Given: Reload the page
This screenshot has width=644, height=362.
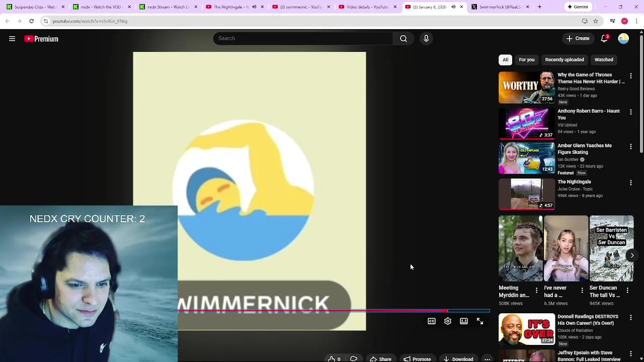Looking at the screenshot, I should [31, 21].
